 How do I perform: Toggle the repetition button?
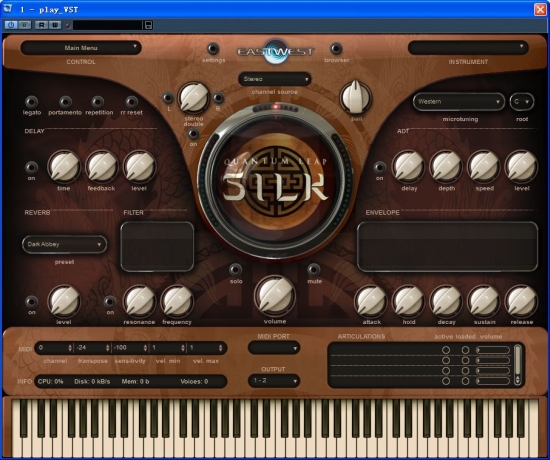(98, 102)
